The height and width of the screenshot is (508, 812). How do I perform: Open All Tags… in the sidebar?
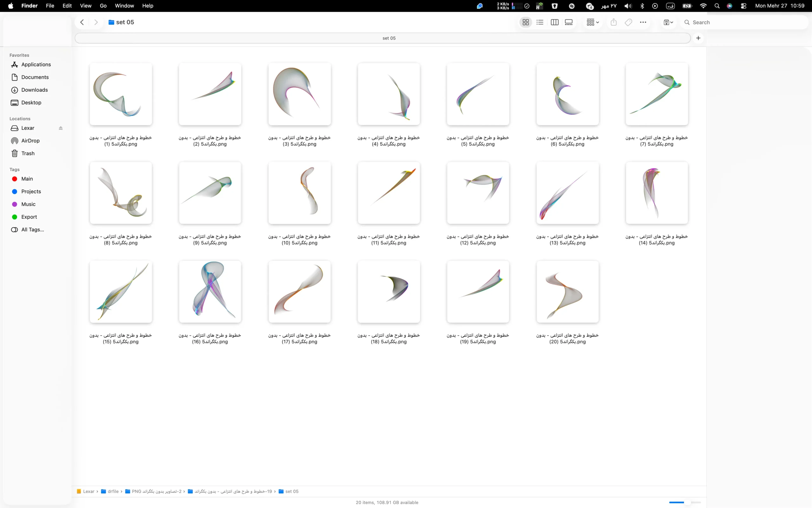click(x=32, y=230)
